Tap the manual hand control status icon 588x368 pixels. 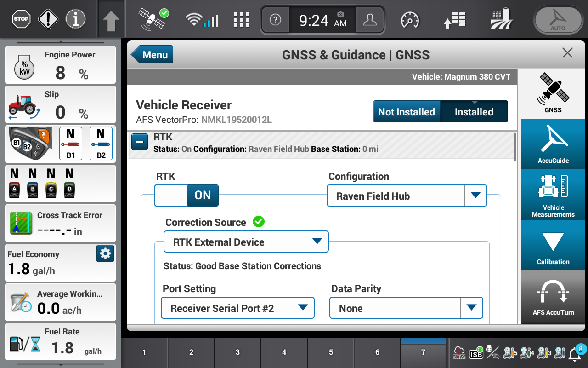point(493,353)
